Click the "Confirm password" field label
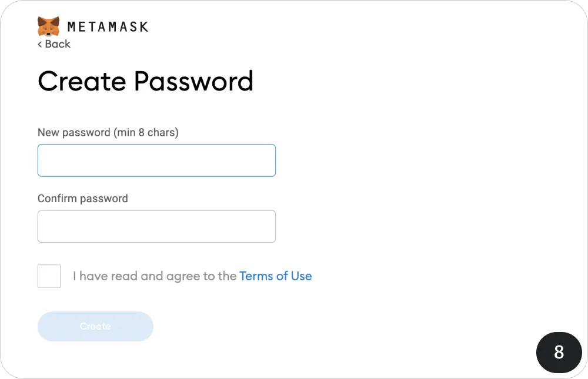588x379 pixels. (x=83, y=199)
